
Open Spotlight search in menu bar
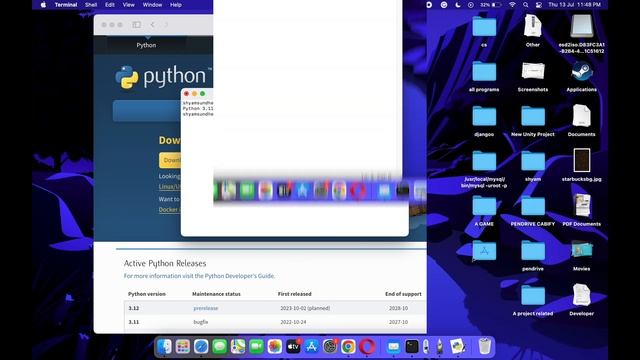526,5
